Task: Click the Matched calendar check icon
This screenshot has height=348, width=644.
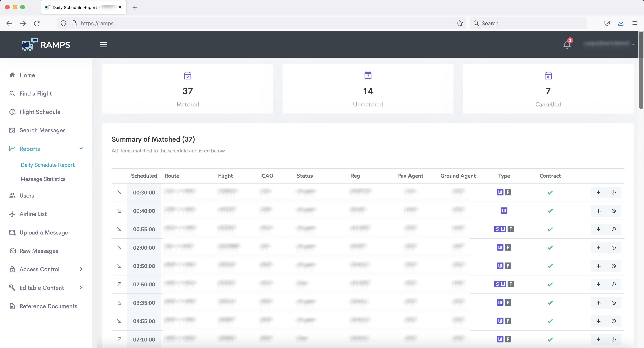Action: coord(187,76)
